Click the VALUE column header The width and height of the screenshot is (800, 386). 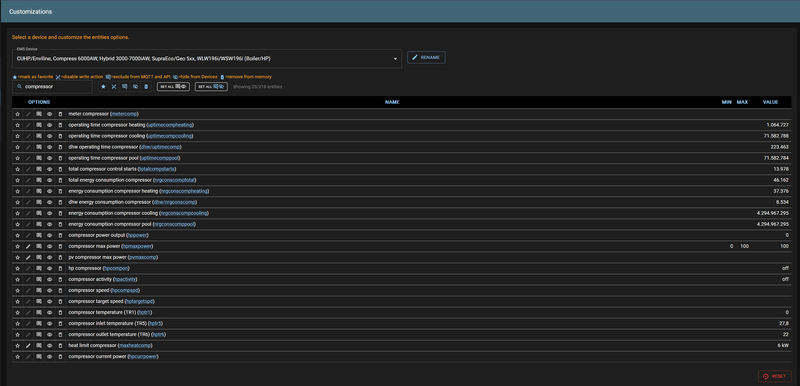click(770, 102)
